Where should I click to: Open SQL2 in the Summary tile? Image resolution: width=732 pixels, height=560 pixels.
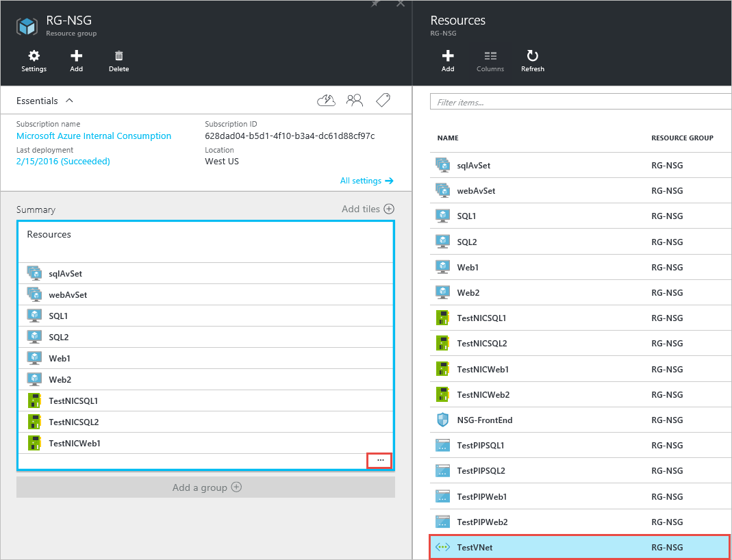(x=205, y=337)
